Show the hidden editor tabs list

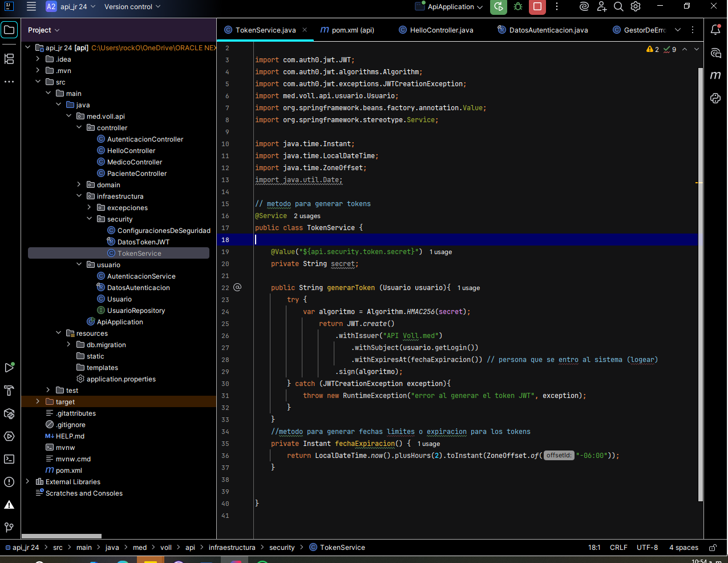pyautogui.click(x=678, y=30)
